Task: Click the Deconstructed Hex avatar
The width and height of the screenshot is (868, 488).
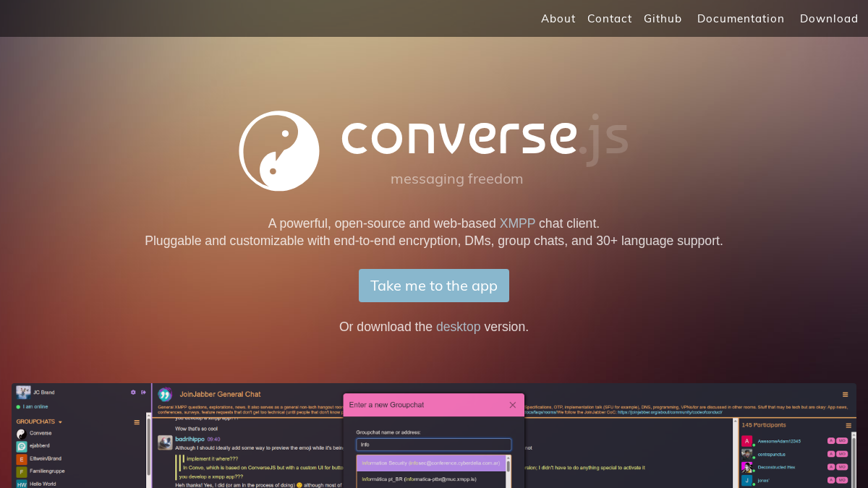Action: pyautogui.click(x=746, y=467)
